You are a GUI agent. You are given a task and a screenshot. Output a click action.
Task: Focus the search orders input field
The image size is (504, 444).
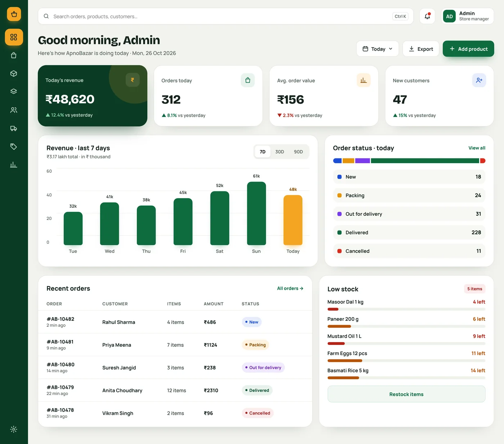(x=226, y=16)
